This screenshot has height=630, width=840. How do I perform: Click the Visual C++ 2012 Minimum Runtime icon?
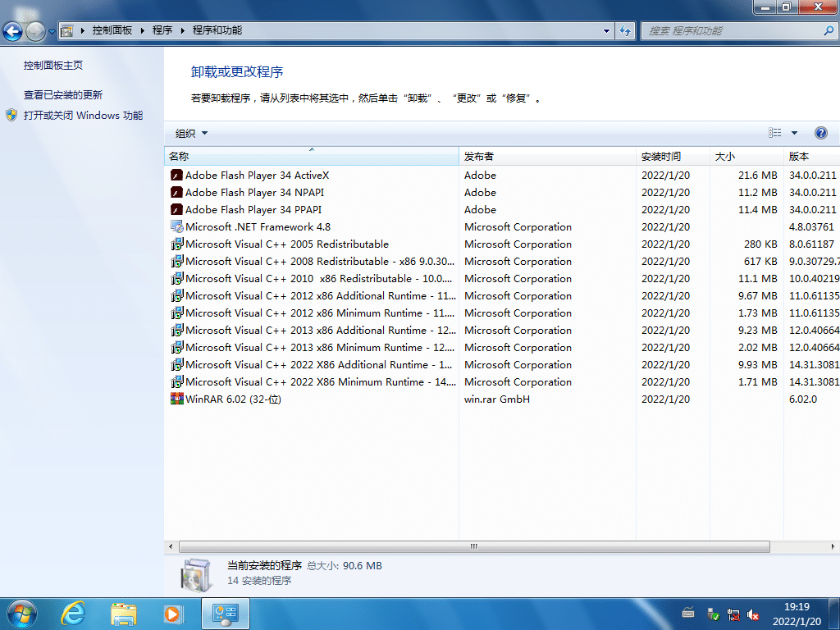(177, 313)
